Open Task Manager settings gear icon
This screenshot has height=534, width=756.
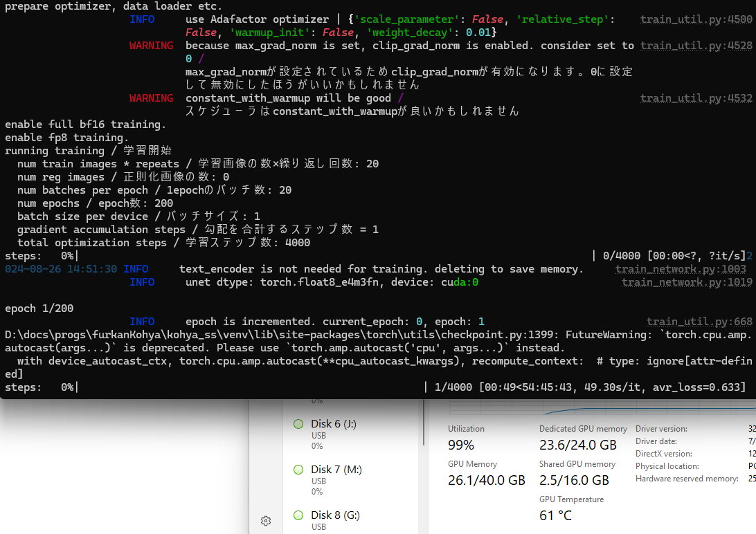coord(266,521)
